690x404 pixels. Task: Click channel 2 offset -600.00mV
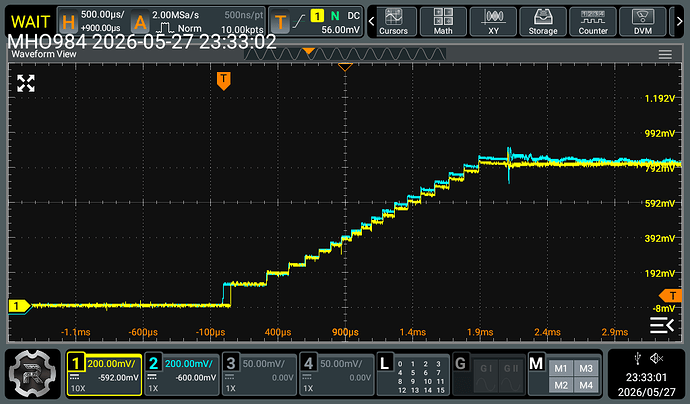point(196,378)
